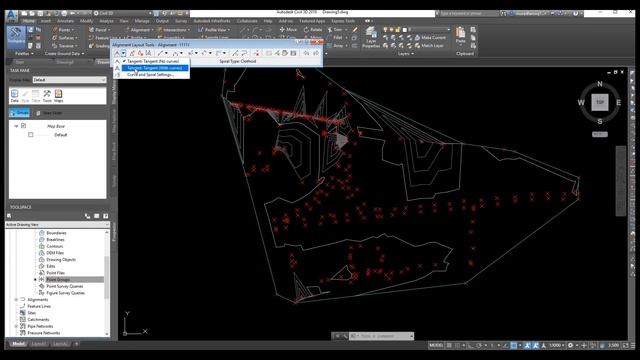Click the Data icon in Task Pane
Viewport: 640px width, 360px height.
[15, 96]
